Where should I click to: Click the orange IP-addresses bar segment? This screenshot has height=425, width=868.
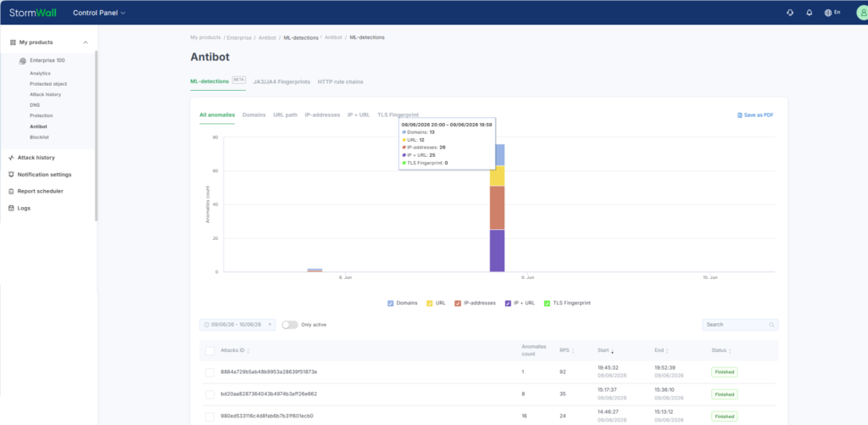click(x=497, y=208)
